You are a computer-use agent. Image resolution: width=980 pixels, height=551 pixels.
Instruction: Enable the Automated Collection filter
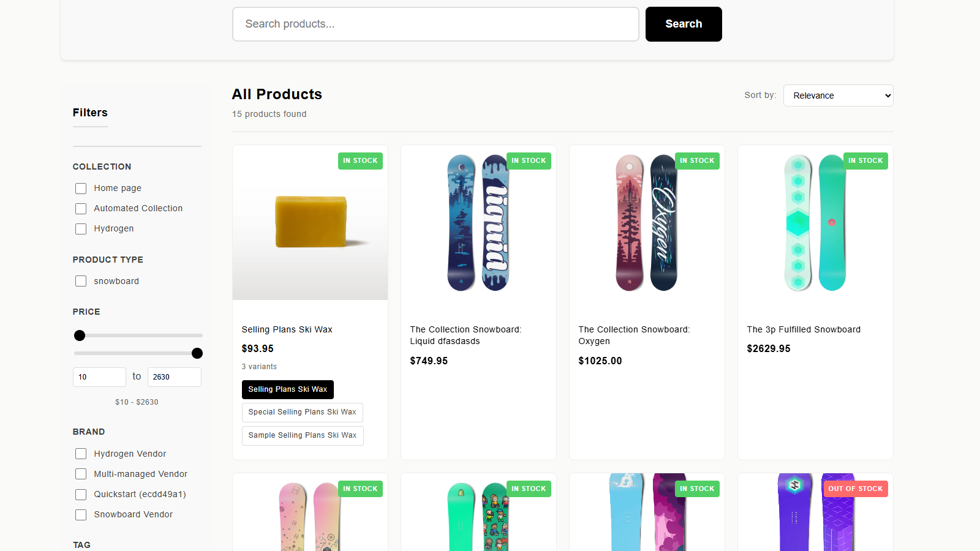(80, 208)
